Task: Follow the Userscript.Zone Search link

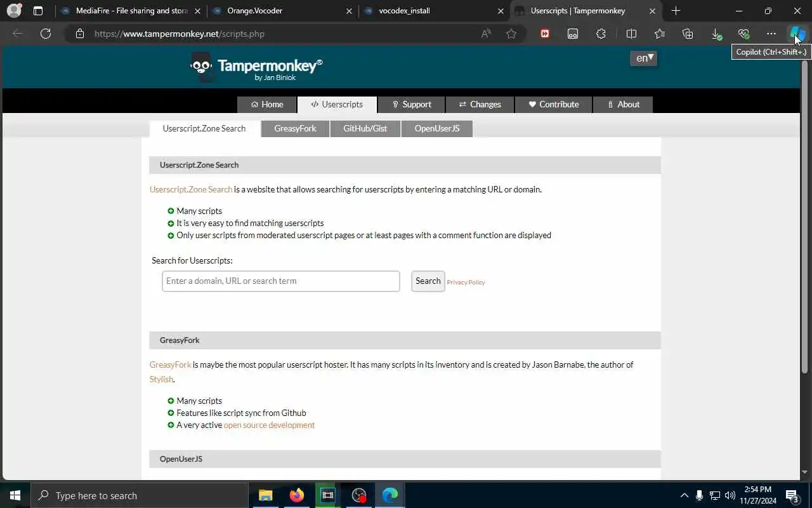Action: (x=191, y=189)
